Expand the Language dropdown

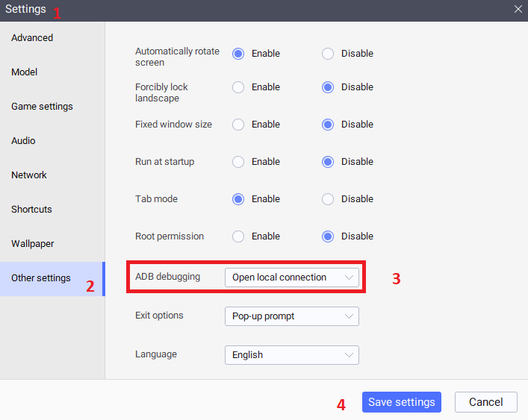(x=291, y=355)
